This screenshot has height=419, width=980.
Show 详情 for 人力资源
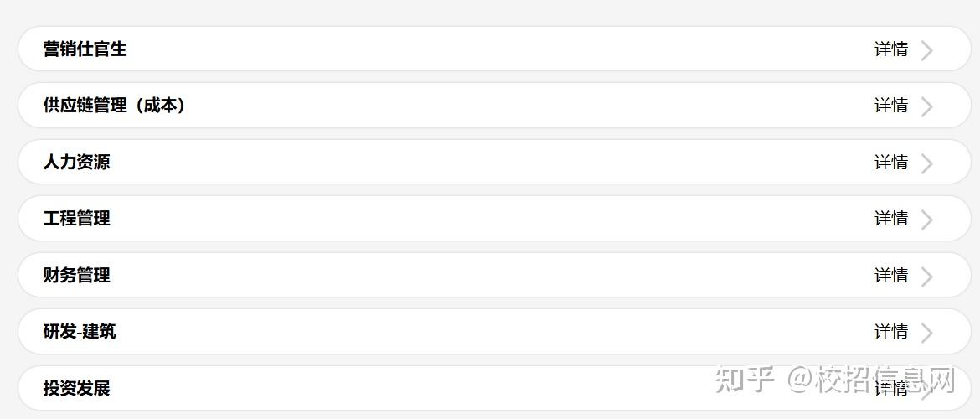click(890, 163)
